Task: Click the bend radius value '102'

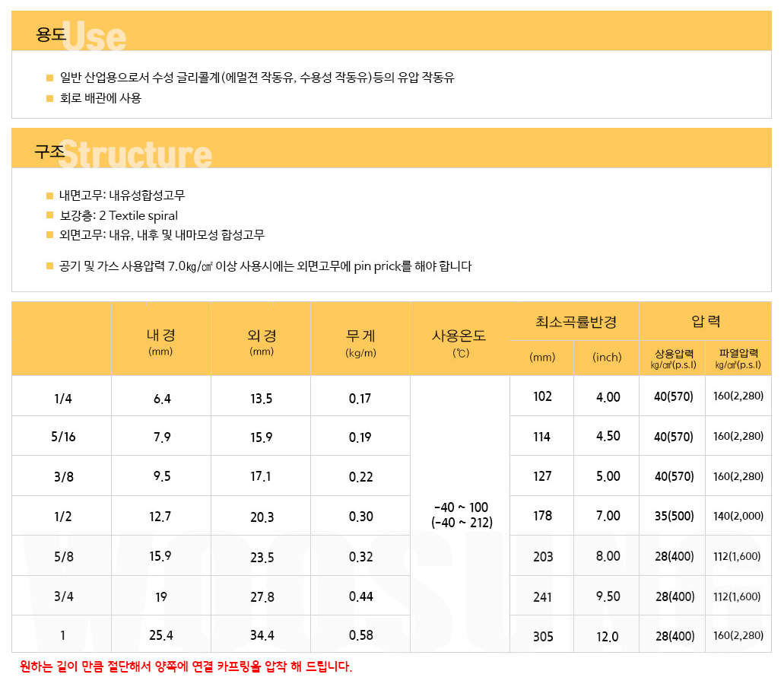Action: pos(542,397)
